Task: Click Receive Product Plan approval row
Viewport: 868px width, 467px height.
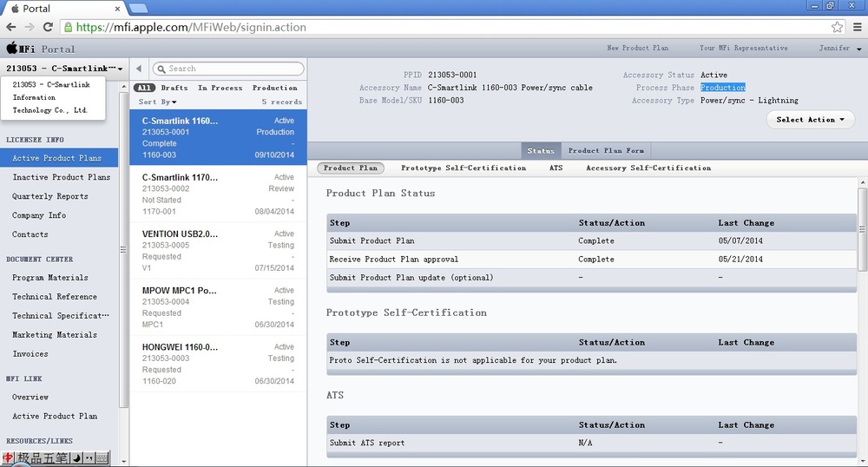Action: pyautogui.click(x=591, y=259)
